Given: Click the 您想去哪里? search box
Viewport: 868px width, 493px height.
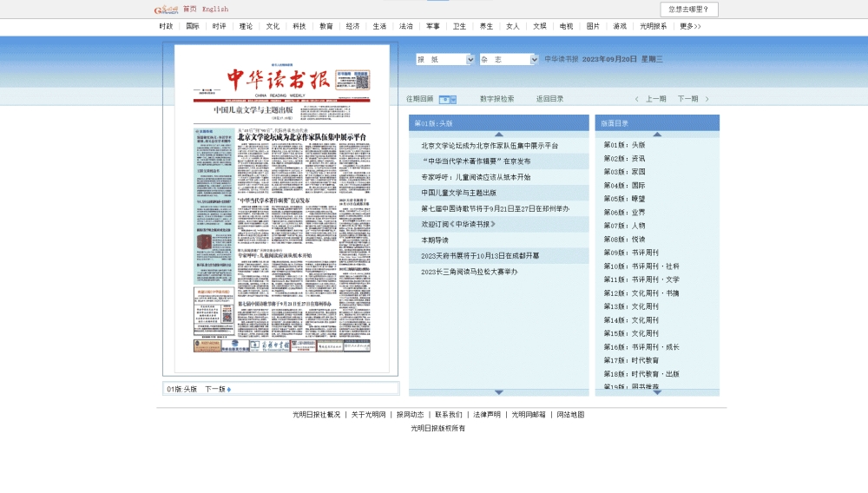Looking at the screenshot, I should click(x=688, y=10).
